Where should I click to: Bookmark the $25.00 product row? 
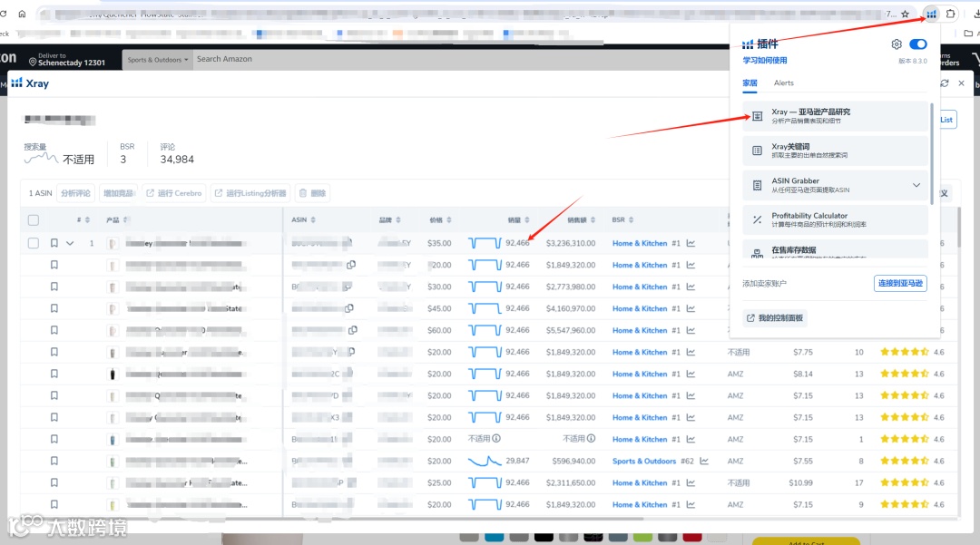(x=54, y=482)
